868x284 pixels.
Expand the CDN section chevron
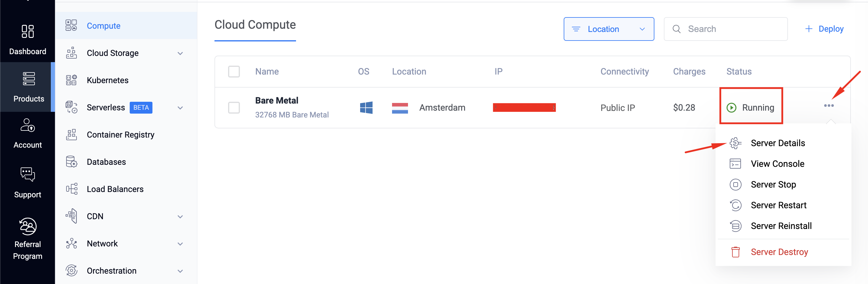coord(180,217)
